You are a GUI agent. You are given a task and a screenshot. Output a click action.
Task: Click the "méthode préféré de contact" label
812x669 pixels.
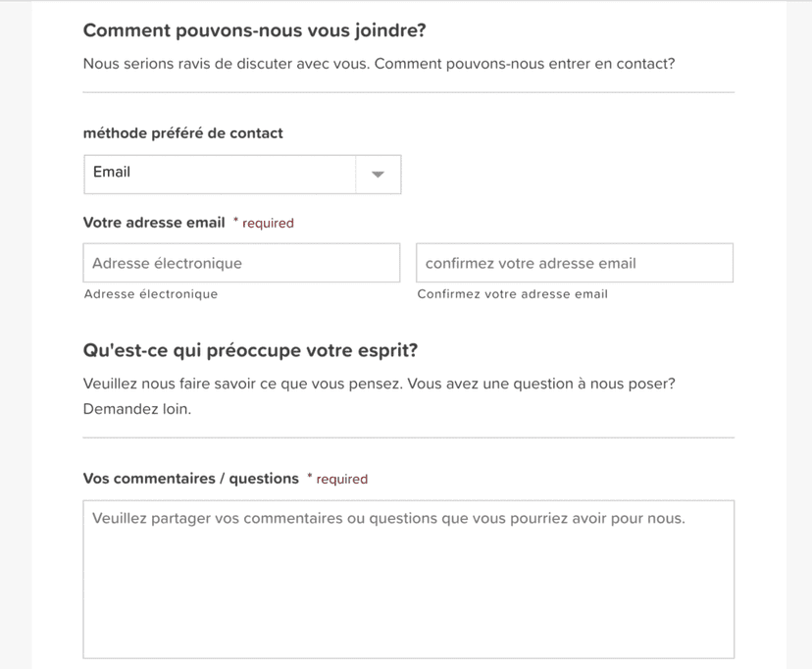(182, 133)
